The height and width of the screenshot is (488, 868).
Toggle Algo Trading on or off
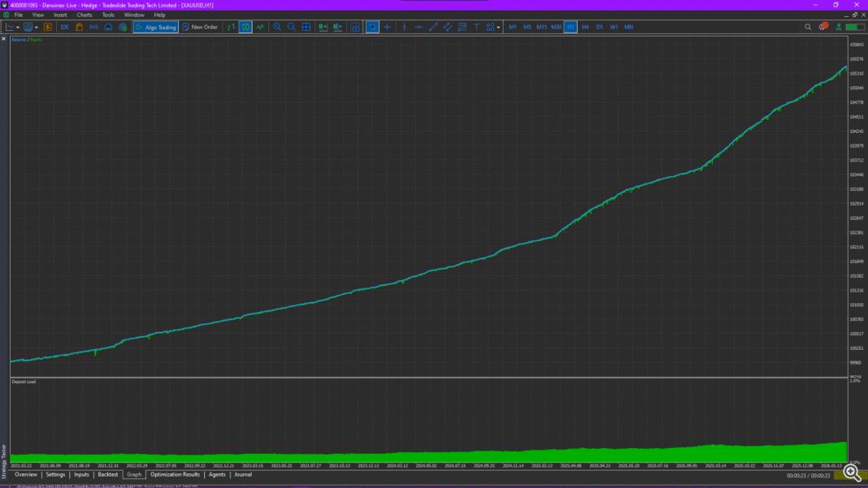(155, 27)
